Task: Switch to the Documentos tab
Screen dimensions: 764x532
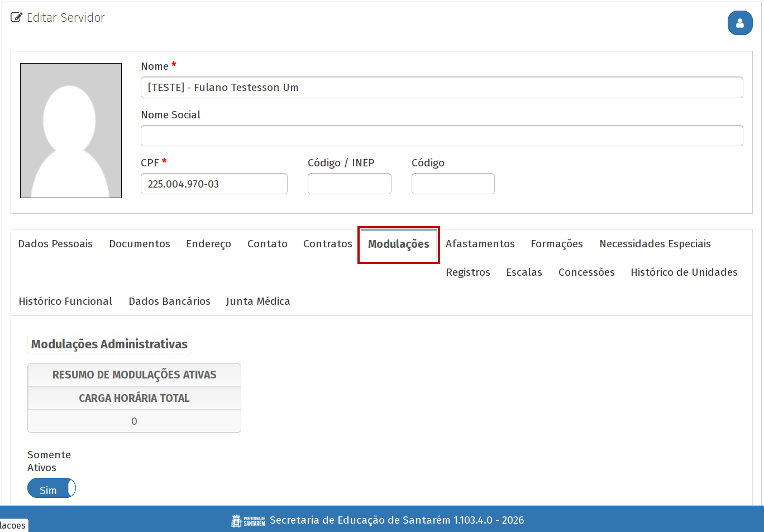Action: click(x=140, y=244)
